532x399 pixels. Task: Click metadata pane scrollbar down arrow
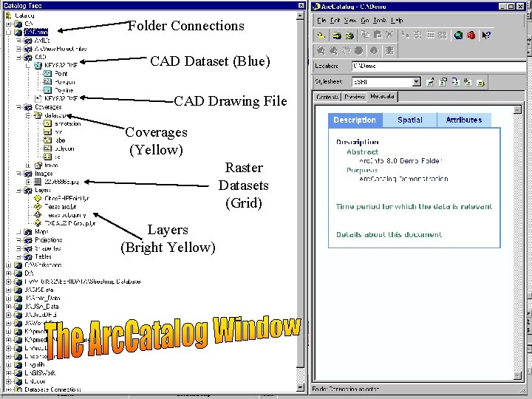point(517,375)
